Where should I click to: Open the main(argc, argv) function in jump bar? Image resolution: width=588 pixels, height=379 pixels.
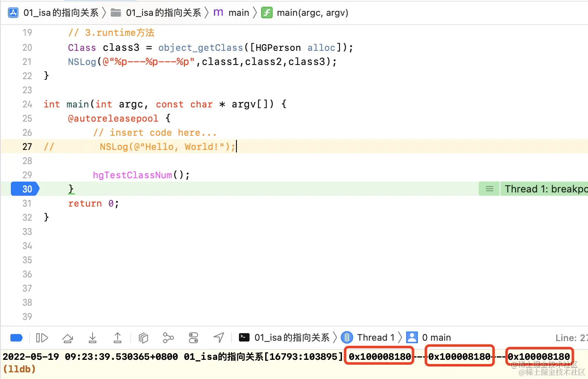312,13
